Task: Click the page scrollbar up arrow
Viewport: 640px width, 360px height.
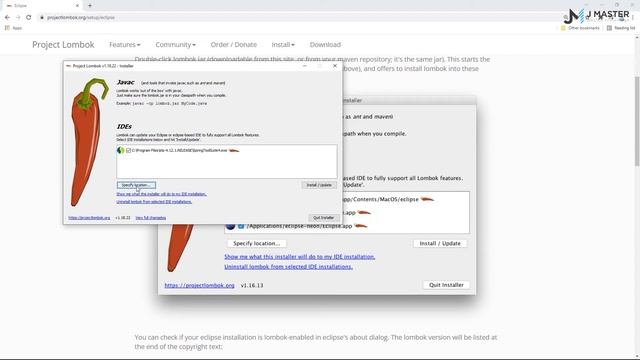Action: click(637, 38)
